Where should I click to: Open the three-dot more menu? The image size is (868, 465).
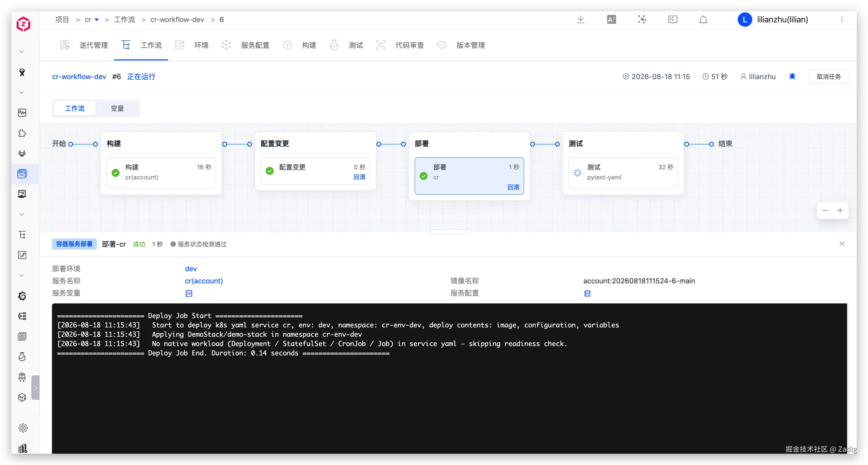pos(842,19)
